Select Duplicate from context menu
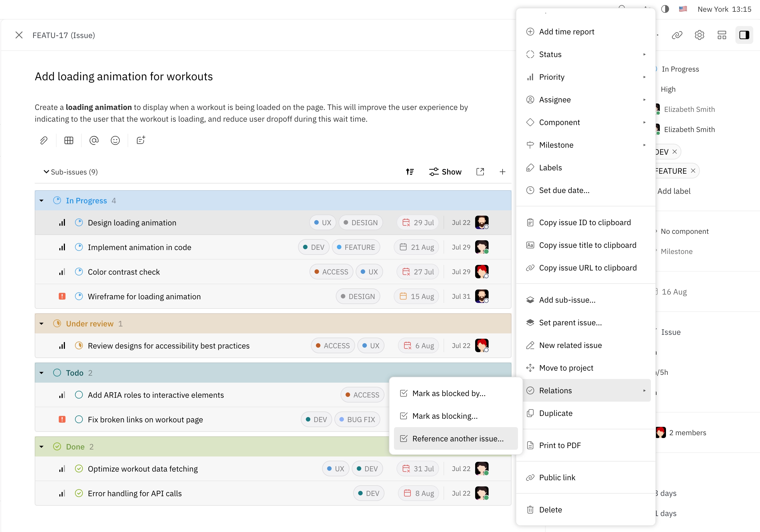The image size is (760, 532). click(556, 413)
